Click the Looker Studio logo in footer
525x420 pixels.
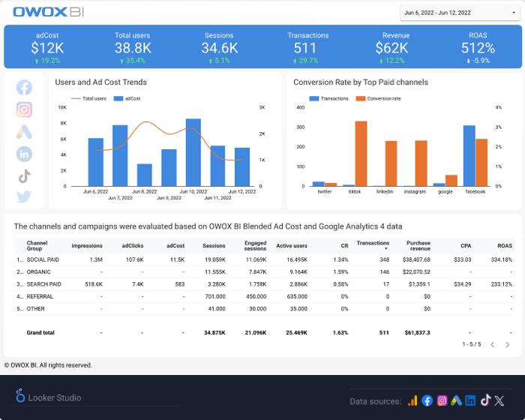[x=49, y=397]
